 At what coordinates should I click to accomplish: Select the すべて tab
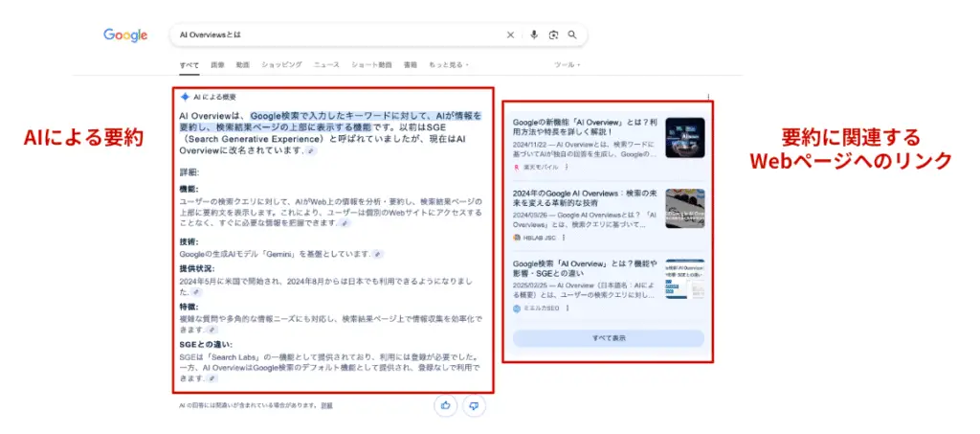point(189,64)
